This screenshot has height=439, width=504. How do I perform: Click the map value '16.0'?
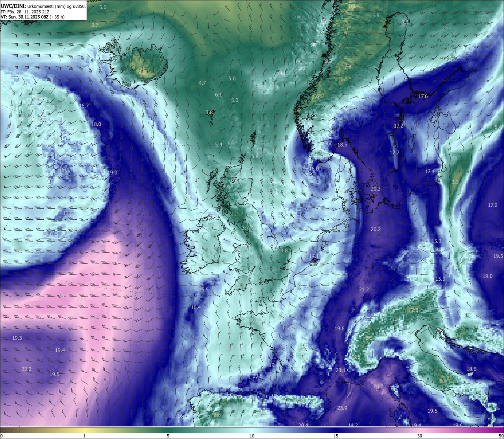point(314,169)
